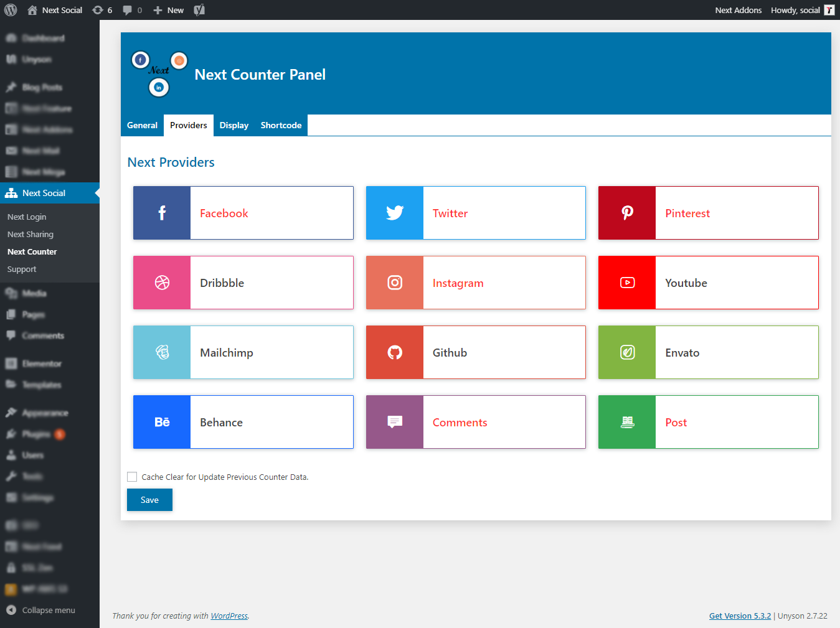840x628 pixels.
Task: Switch to the Providers tab
Action: tap(189, 125)
